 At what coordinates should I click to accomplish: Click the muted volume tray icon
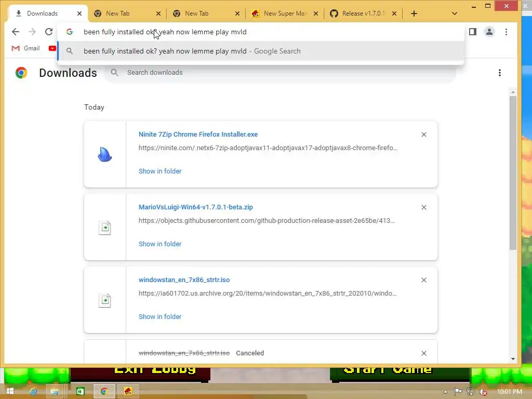[483, 392]
